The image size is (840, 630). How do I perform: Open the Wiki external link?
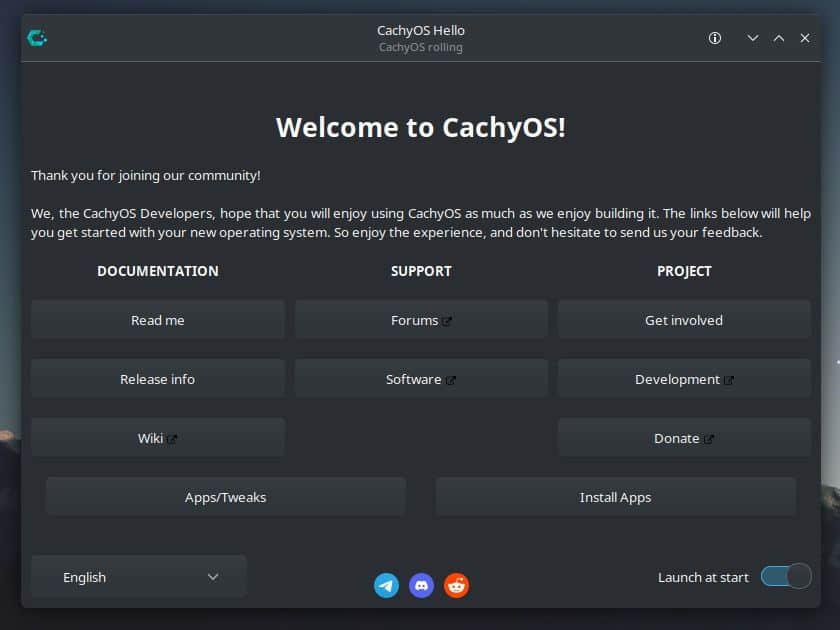pyautogui.click(x=158, y=438)
